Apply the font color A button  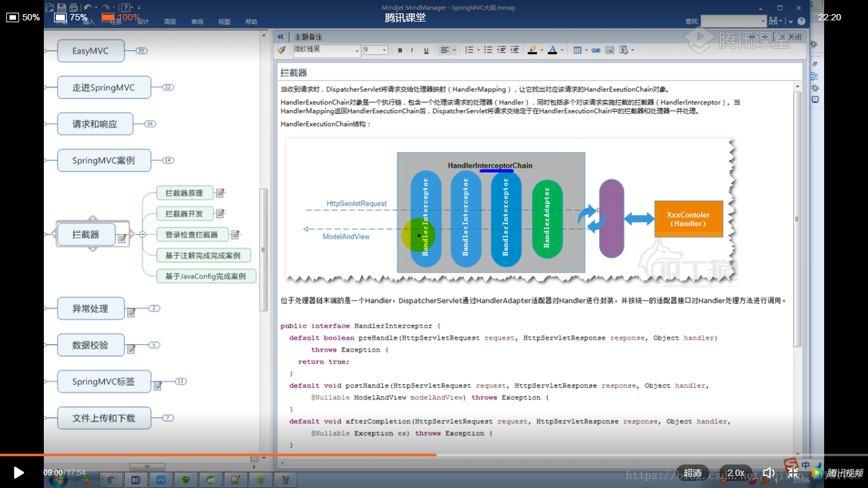[552, 50]
